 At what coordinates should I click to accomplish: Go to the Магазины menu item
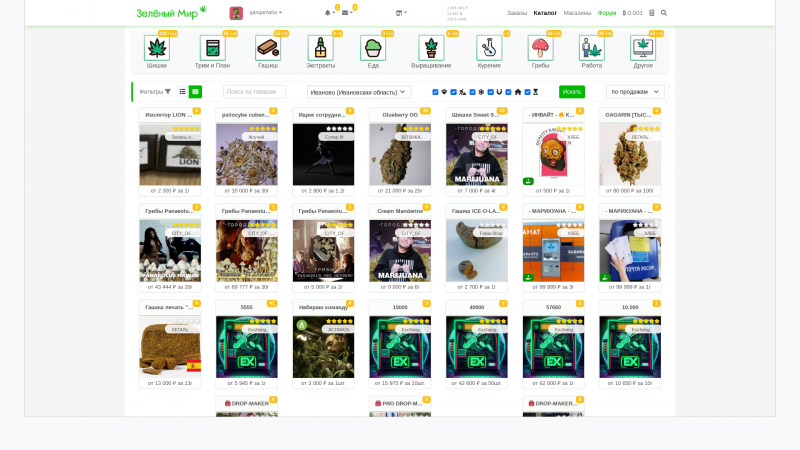click(577, 13)
